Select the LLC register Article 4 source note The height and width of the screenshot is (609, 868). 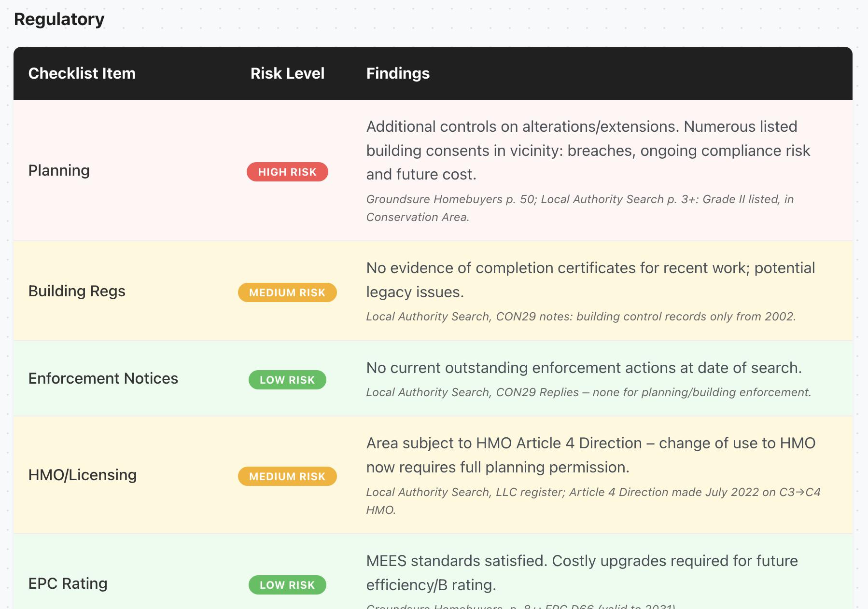click(x=593, y=501)
